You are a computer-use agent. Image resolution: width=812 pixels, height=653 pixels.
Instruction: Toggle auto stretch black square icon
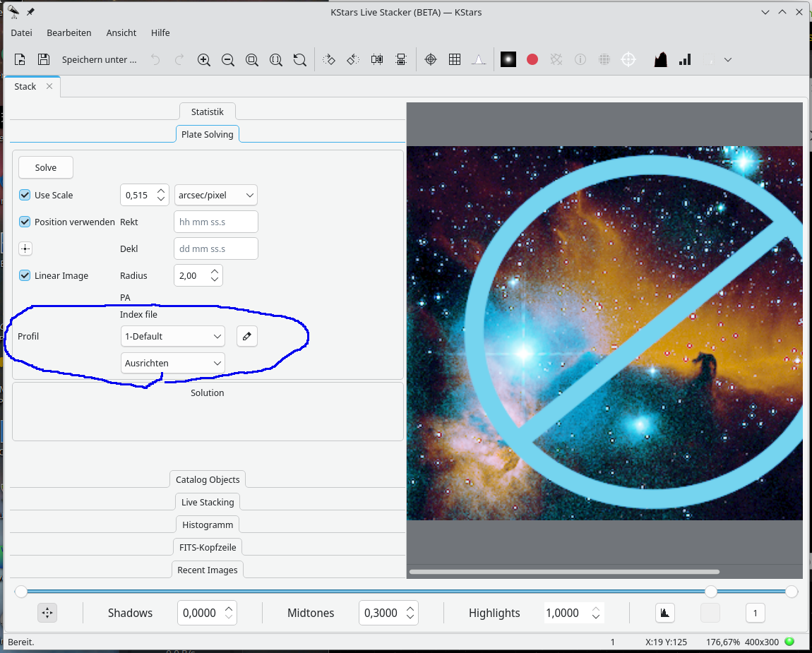point(508,59)
